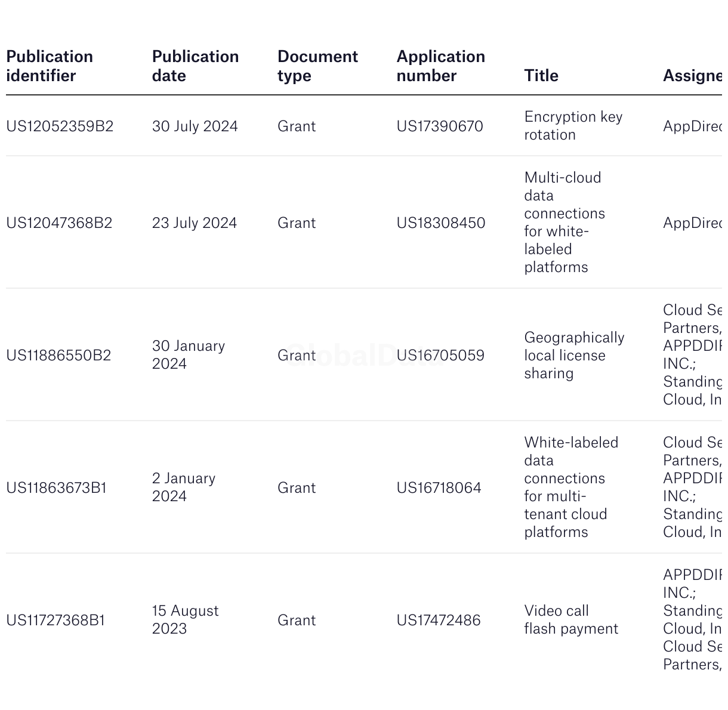Image resolution: width=728 pixels, height=710 pixels.
Task: Select the Geographically local license sharing title
Action: tap(574, 356)
